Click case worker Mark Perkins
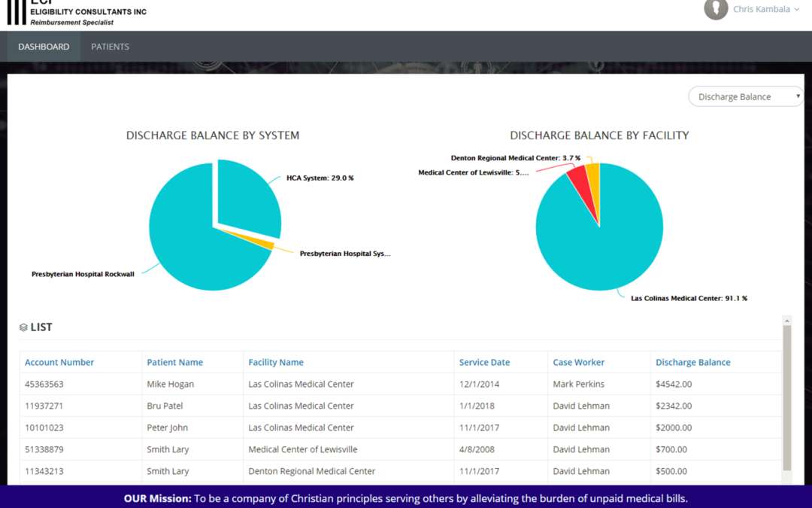Viewport: 812px width, 508px height. pos(578,384)
